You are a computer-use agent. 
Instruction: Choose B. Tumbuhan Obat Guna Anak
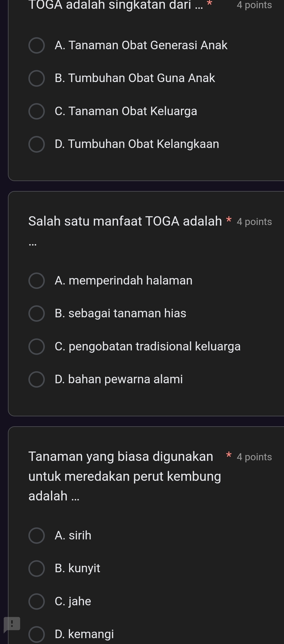[x=37, y=78]
